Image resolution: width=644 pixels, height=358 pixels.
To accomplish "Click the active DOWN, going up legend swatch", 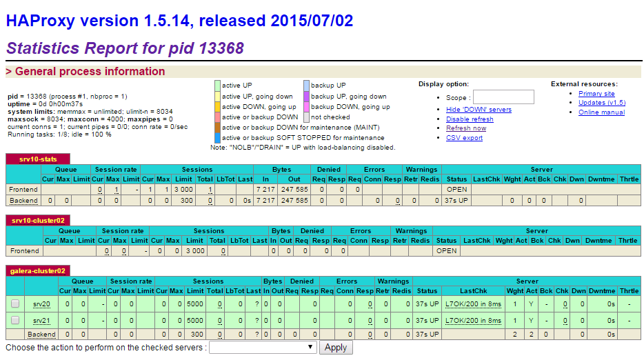I will click(x=217, y=106).
